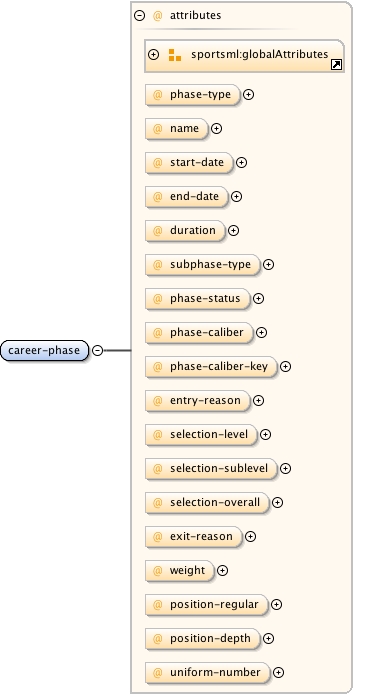Expand the selection-overall plus icon
This screenshot has width=370, height=695.
[277, 503]
